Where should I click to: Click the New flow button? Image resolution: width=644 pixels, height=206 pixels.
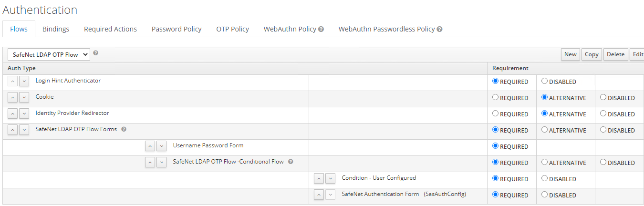pos(570,54)
